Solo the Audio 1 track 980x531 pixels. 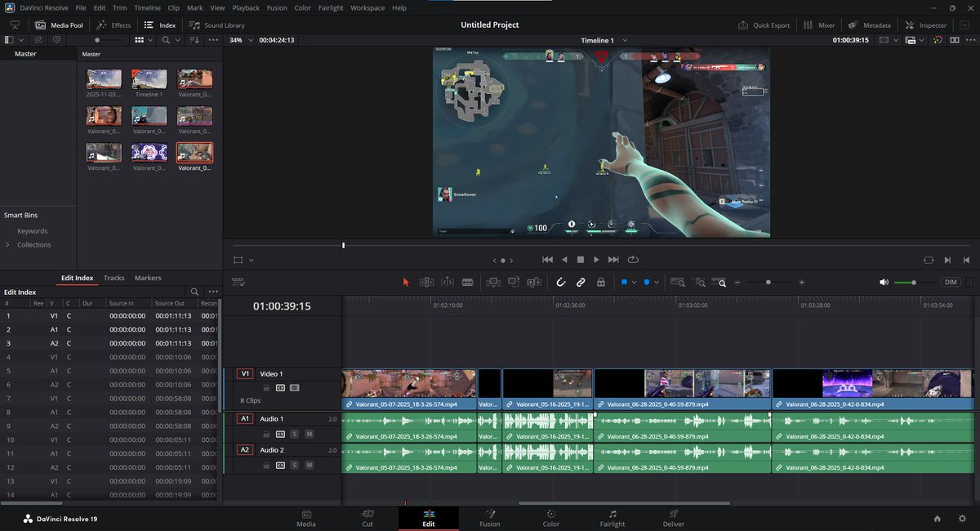(295, 434)
